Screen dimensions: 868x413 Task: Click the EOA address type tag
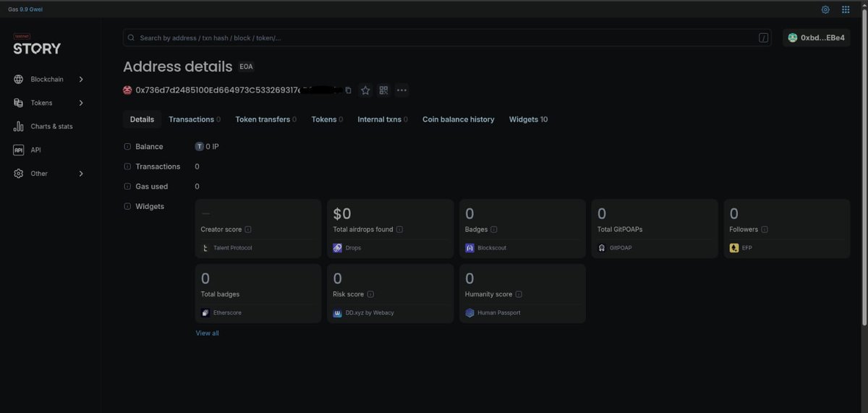247,67
